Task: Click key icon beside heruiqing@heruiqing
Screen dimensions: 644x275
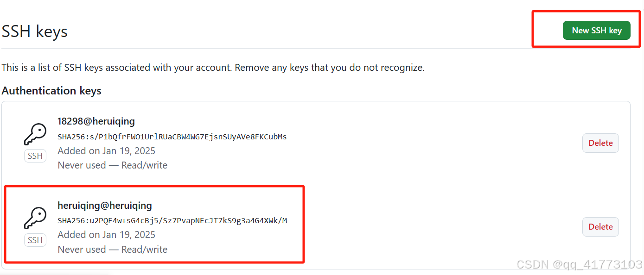Action: click(x=35, y=219)
